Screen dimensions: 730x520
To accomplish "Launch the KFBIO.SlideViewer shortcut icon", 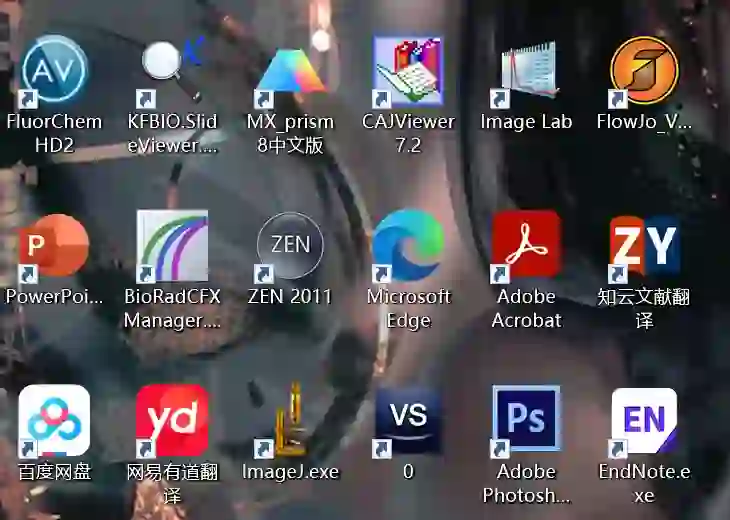I will click(x=172, y=71).
